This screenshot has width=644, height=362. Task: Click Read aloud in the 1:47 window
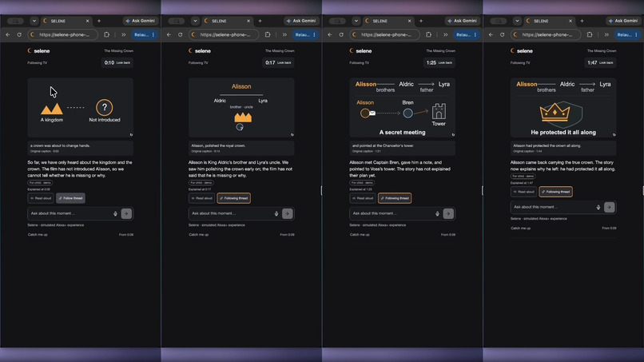[523, 192]
